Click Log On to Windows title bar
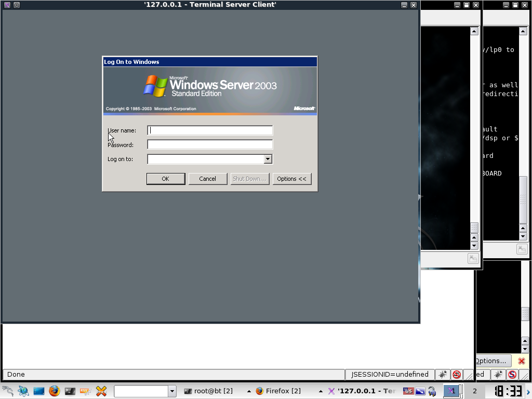The width and height of the screenshot is (532, 399). pyautogui.click(x=210, y=62)
